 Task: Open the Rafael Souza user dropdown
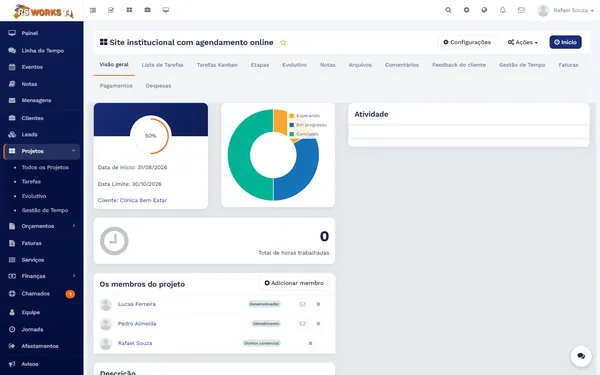pos(565,10)
